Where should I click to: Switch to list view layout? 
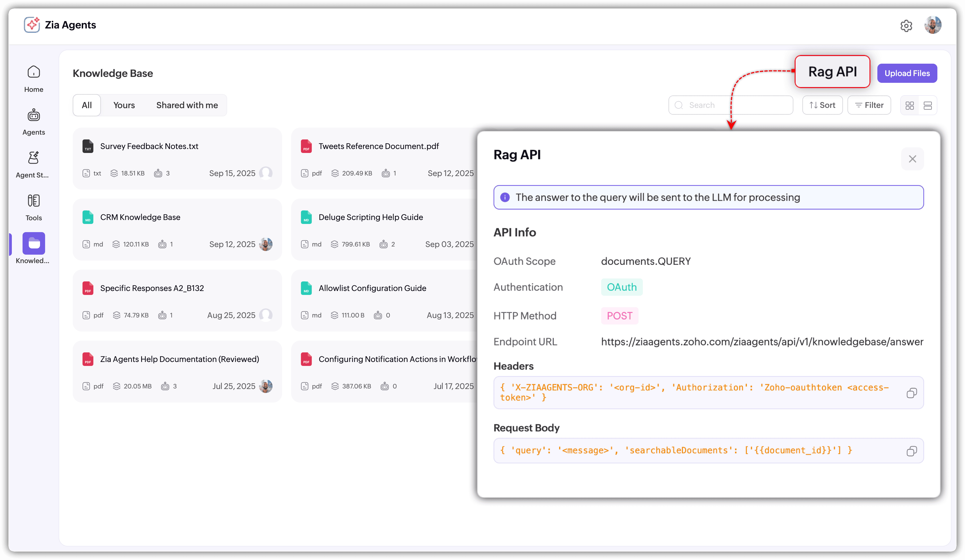click(x=928, y=106)
